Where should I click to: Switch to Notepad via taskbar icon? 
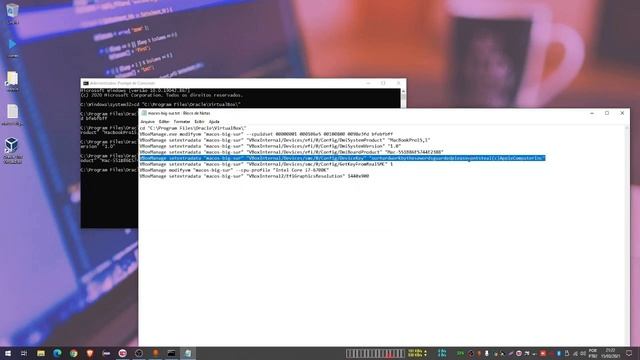coord(188,353)
